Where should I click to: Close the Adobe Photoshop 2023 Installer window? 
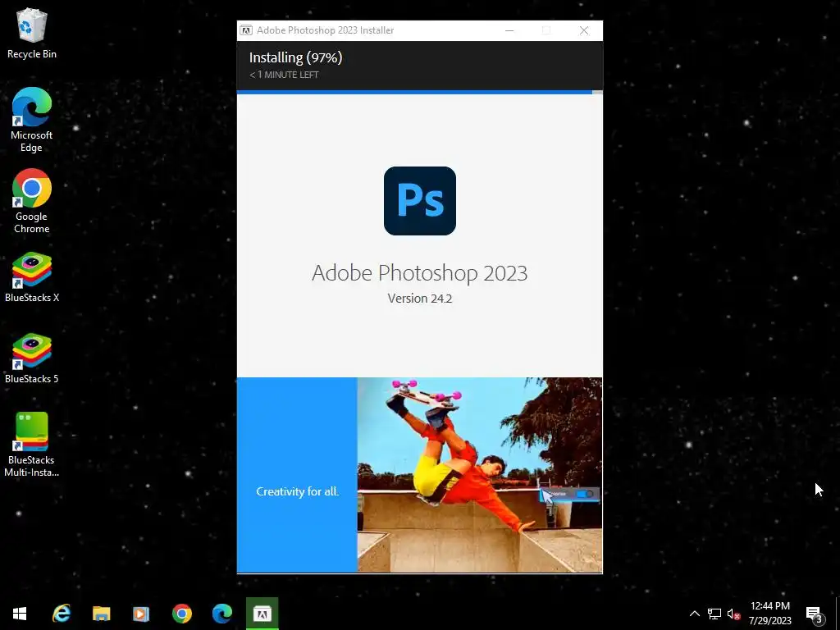pyautogui.click(x=584, y=30)
